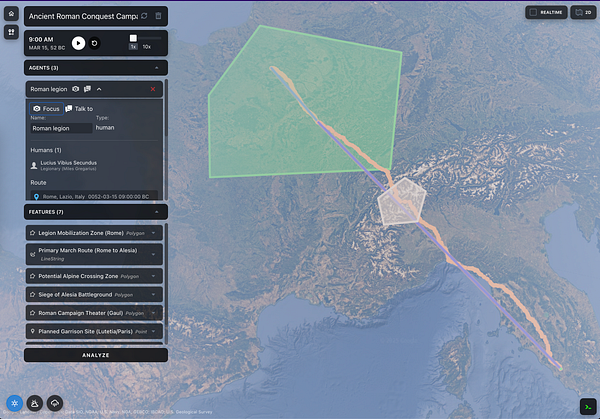
Task: Click the Agents list scrollbar
Action: coord(166,108)
